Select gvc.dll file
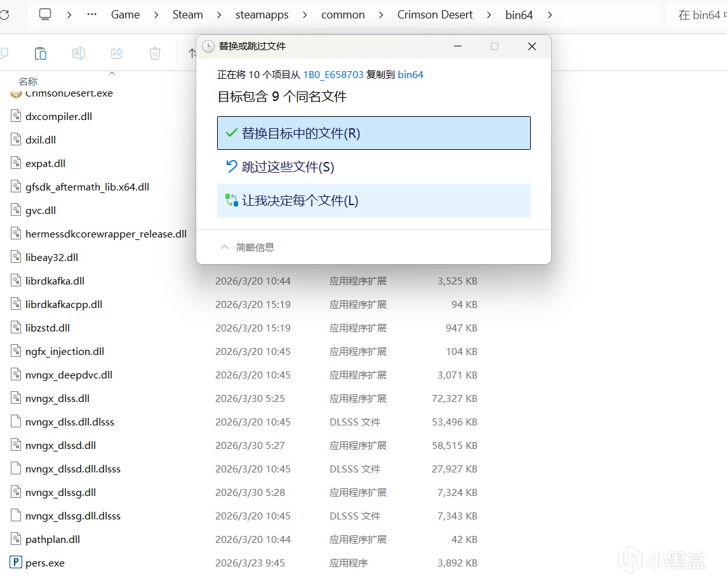727x588 pixels. click(x=41, y=211)
